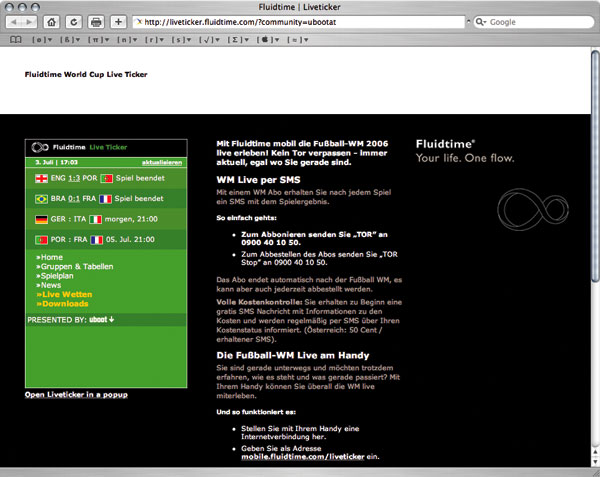Click the uboot sponsor logo
This screenshot has height=477, width=600.
pos(101,319)
